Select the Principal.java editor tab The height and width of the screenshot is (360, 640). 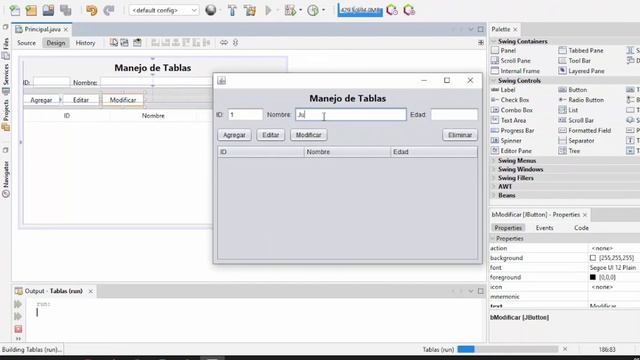click(x=42, y=29)
